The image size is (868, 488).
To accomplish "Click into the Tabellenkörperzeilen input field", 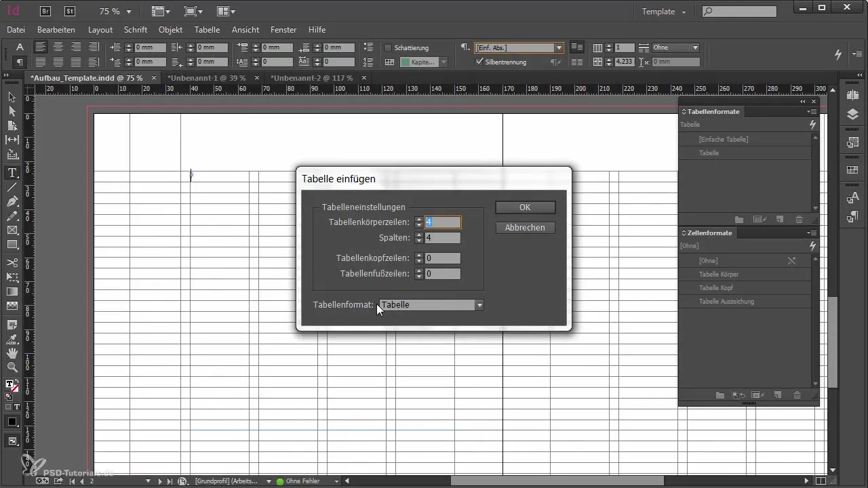I will coord(443,222).
